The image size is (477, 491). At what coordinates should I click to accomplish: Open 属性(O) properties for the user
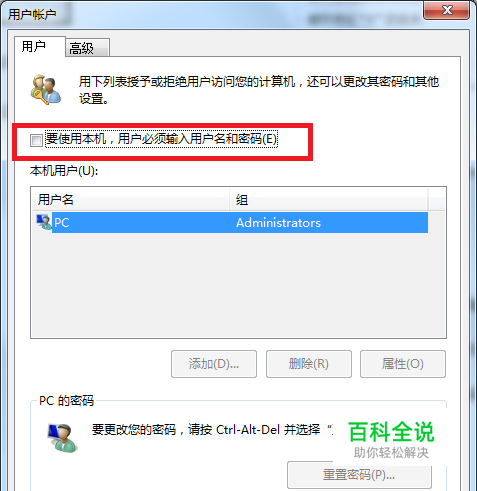coord(403,364)
